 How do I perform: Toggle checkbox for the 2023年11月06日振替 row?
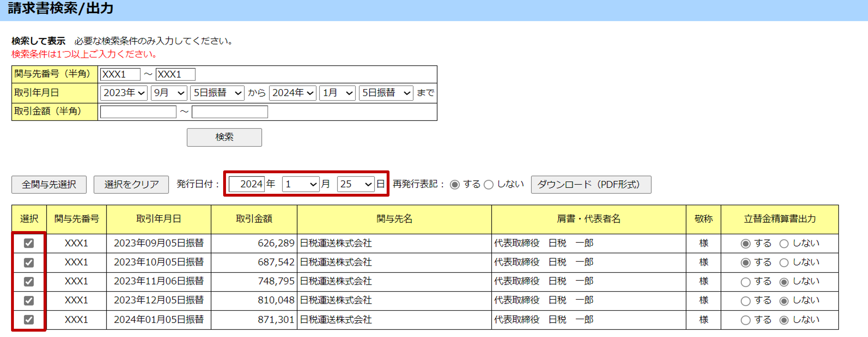click(x=29, y=281)
